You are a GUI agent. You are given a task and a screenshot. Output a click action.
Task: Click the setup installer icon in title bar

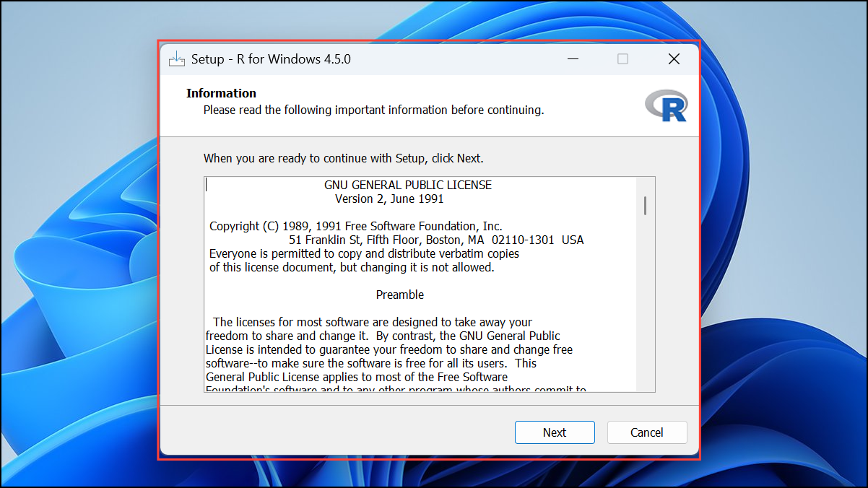[177, 59]
